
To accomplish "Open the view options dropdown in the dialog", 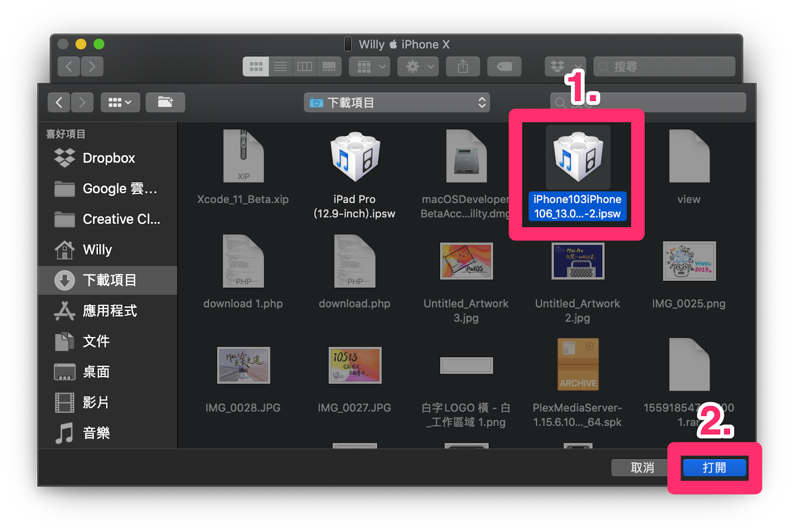I will (x=120, y=103).
